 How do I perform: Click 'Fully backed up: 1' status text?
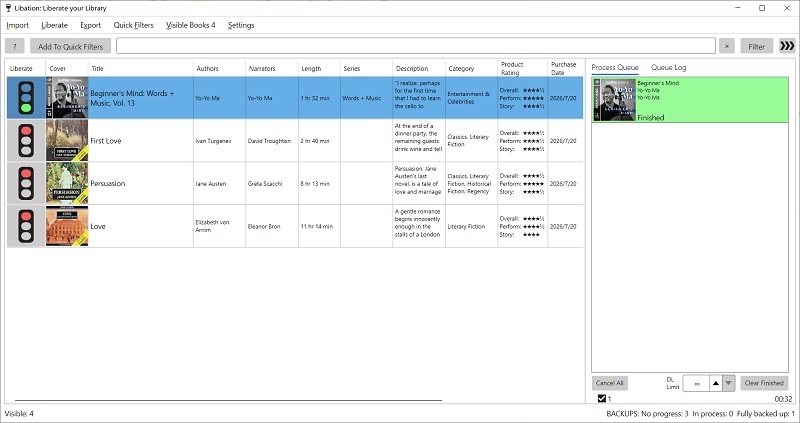click(x=766, y=414)
